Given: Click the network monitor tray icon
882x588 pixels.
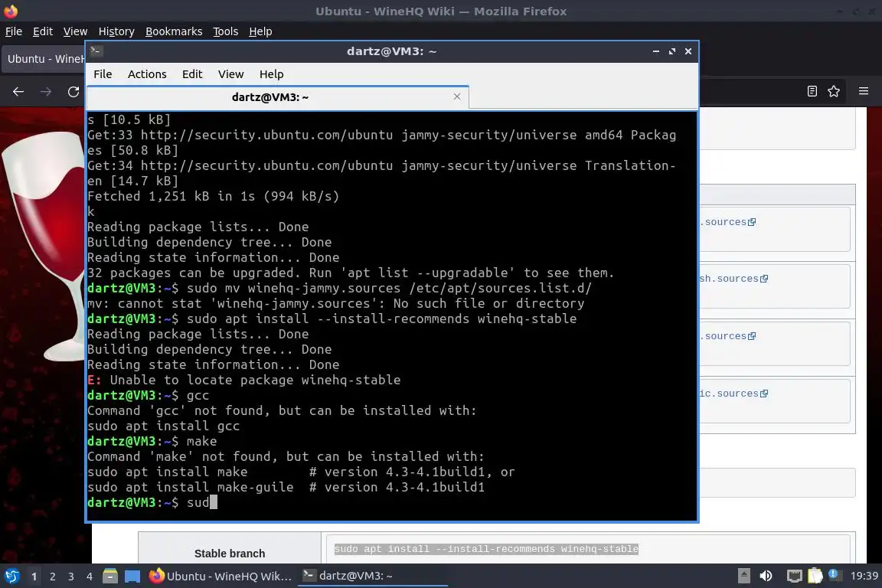Looking at the screenshot, I should [794, 576].
